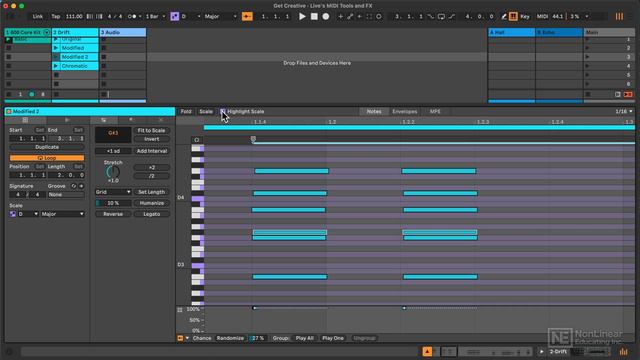Adjust the 10 % humanize amount slider
Screen dimensions: 640x360
[113, 203]
